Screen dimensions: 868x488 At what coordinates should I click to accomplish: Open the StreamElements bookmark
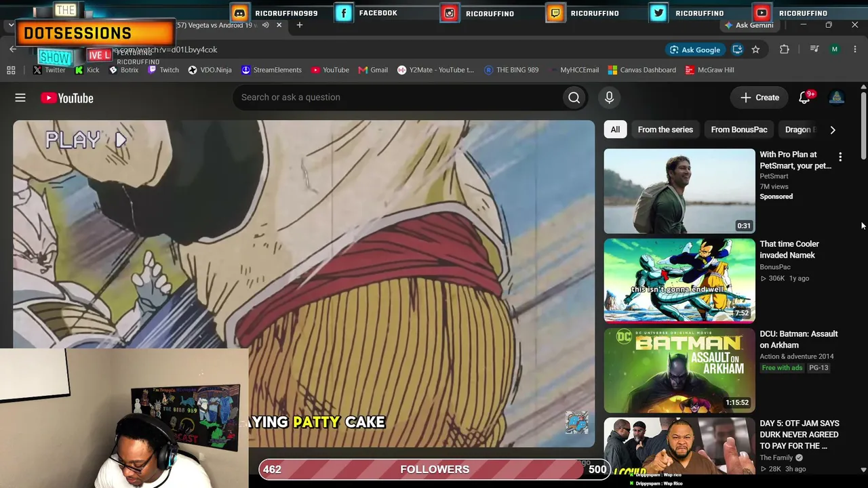pyautogui.click(x=271, y=70)
